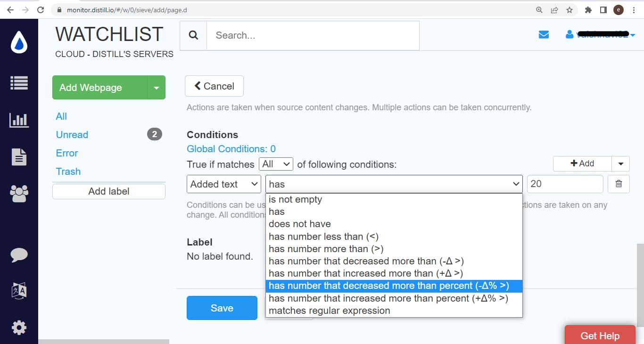Viewport: 644px width, 344px height.
Task: Focus the Search input field
Action: [x=312, y=35]
